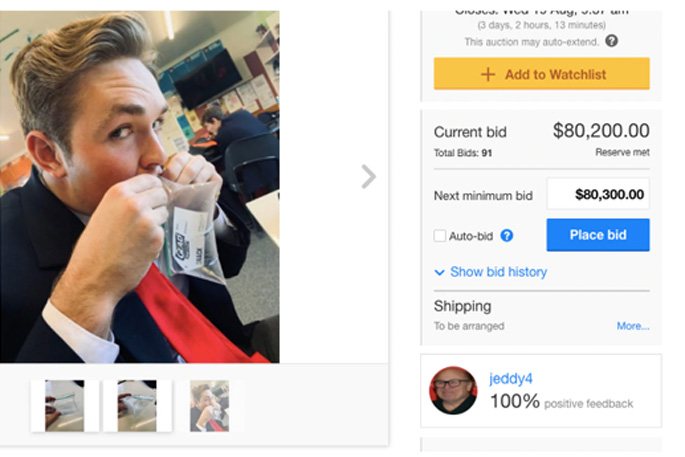Click the Total Bids: 91 label

(463, 153)
